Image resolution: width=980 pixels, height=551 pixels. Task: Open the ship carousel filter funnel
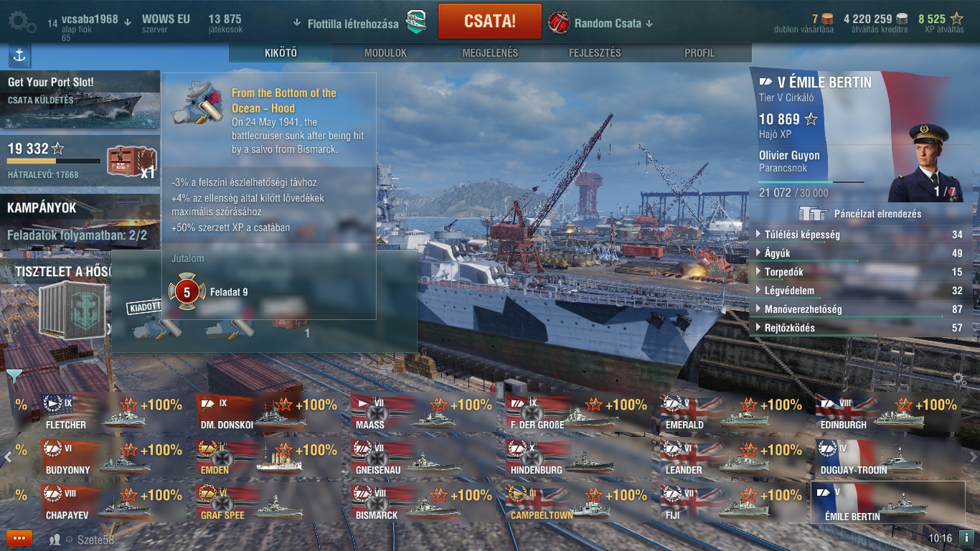14,375
